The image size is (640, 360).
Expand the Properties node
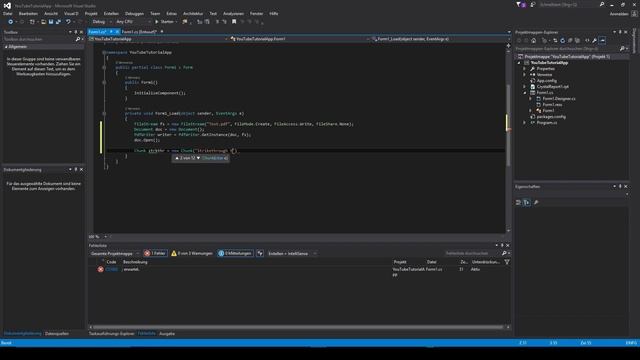[525, 69]
